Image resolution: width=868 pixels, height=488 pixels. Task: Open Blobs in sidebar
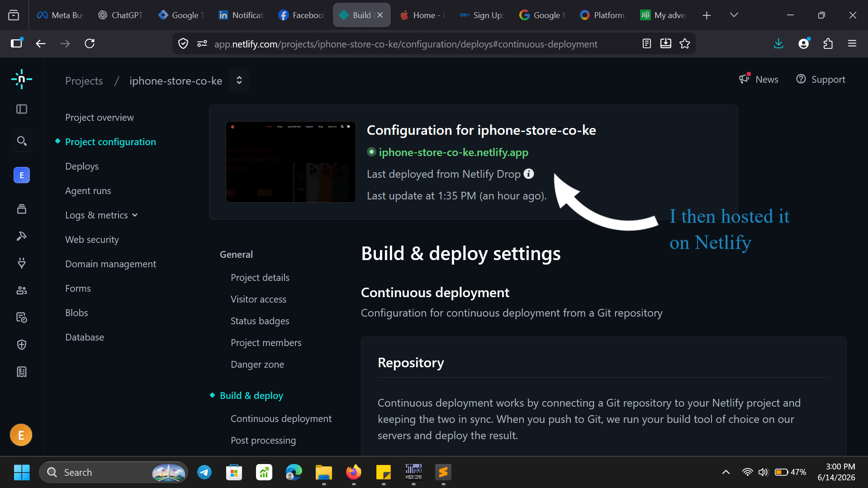click(76, 313)
